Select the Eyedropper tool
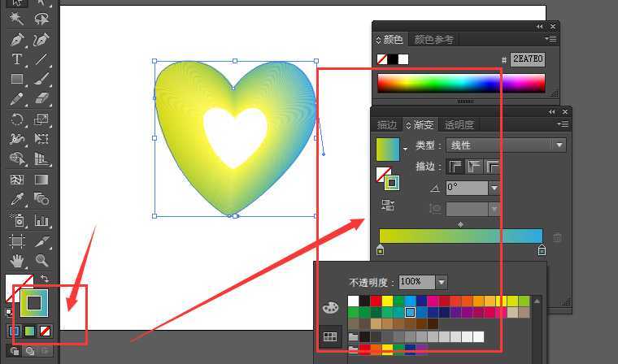Image resolution: width=618 pixels, height=364 pixels. (x=16, y=199)
